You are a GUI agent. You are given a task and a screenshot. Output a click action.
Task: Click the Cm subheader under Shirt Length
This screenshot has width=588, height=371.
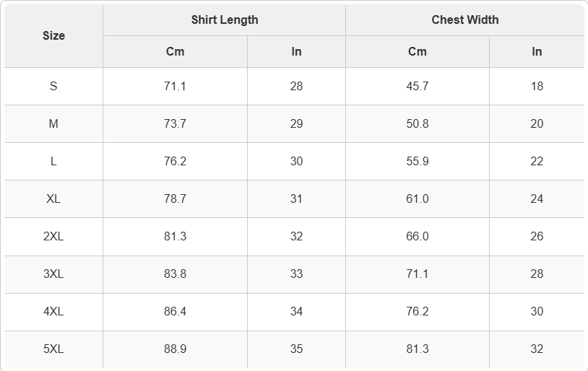175,52
